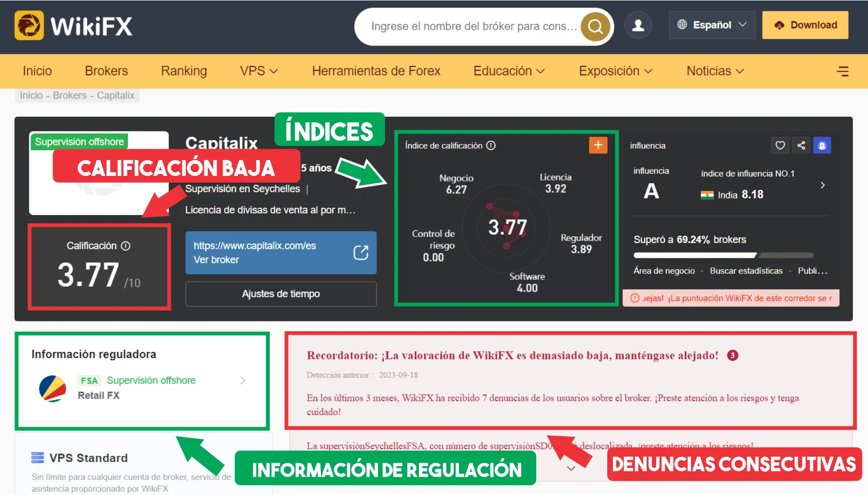Click 'Supervisión en Seychelles' text
Image resolution: width=868 pixels, height=495 pixels.
tap(242, 189)
